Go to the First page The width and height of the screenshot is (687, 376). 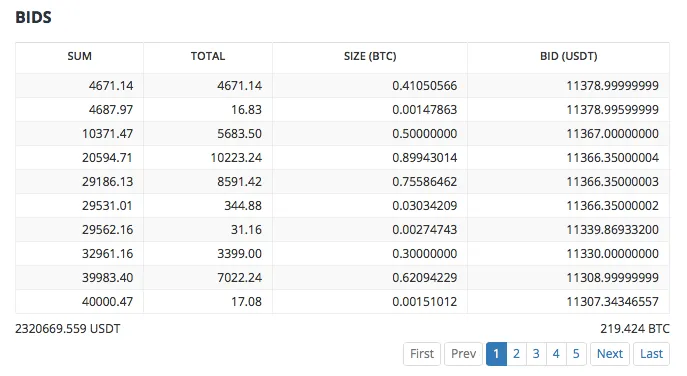tap(422, 354)
